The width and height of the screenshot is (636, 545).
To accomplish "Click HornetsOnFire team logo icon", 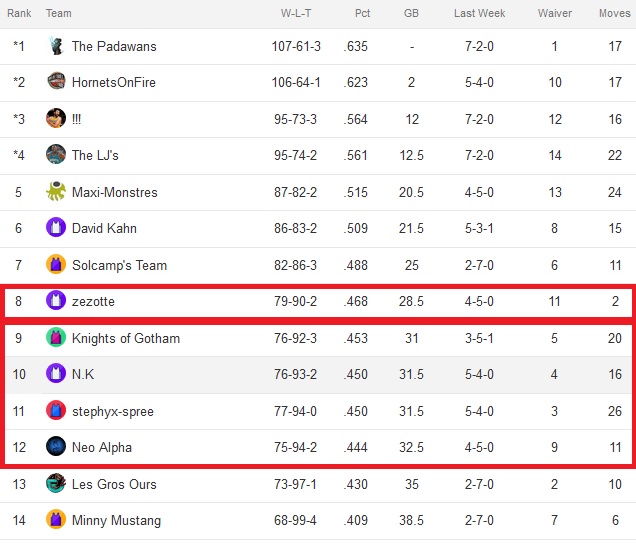I will pyautogui.click(x=56, y=82).
